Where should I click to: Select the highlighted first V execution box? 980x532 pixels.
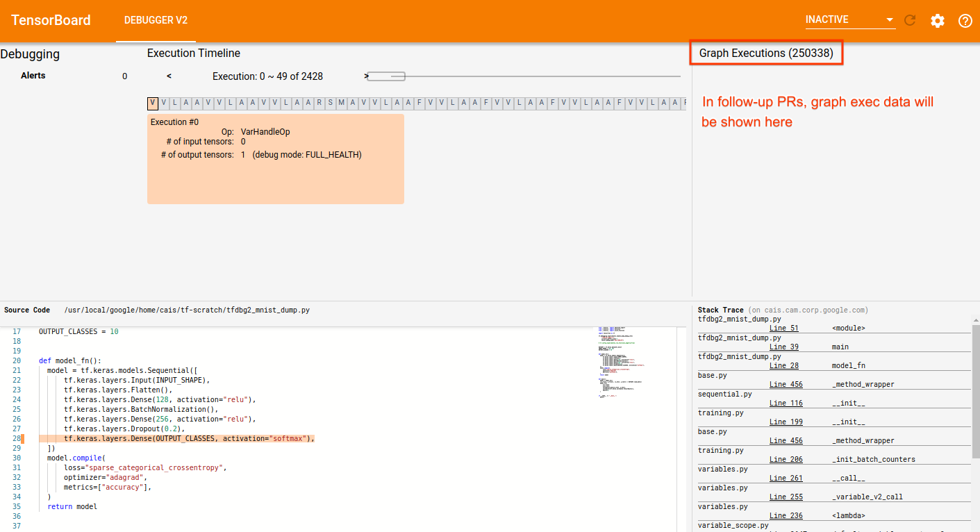(x=153, y=103)
